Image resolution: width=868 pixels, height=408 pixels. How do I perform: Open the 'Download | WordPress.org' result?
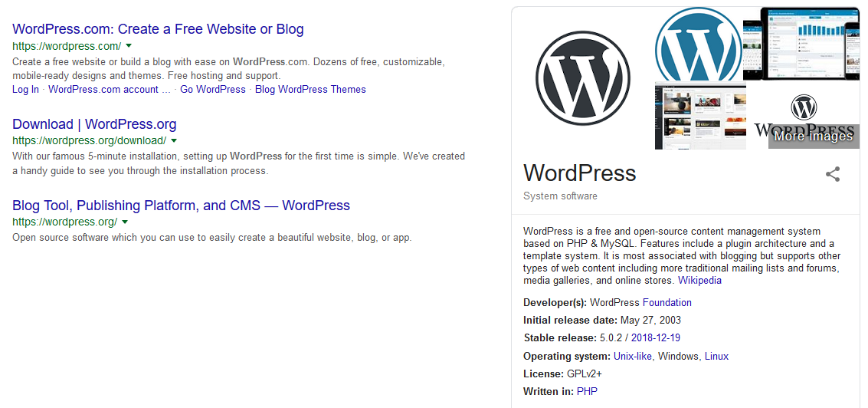(94, 123)
